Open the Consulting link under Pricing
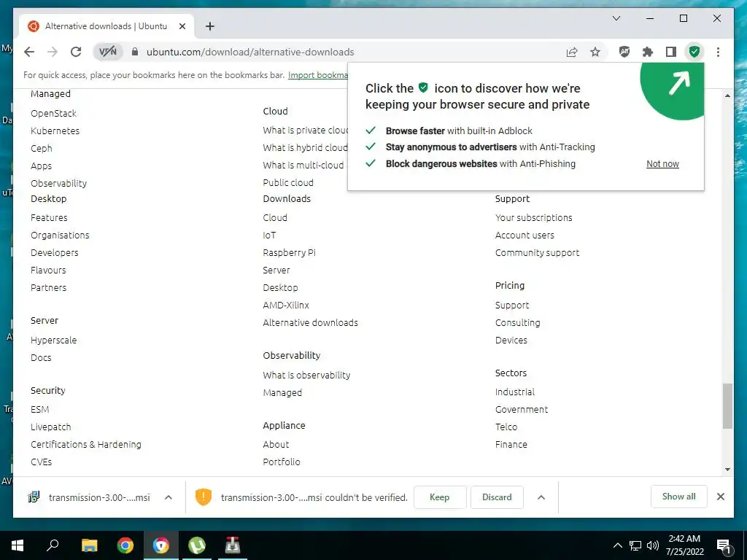The image size is (747, 560). (517, 323)
